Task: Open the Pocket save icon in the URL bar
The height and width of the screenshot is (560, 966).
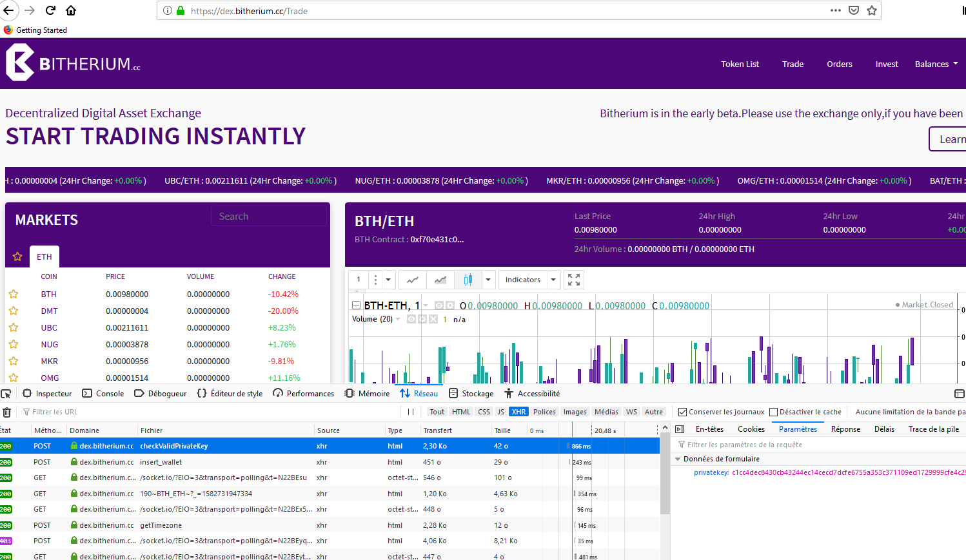Action: click(x=854, y=10)
